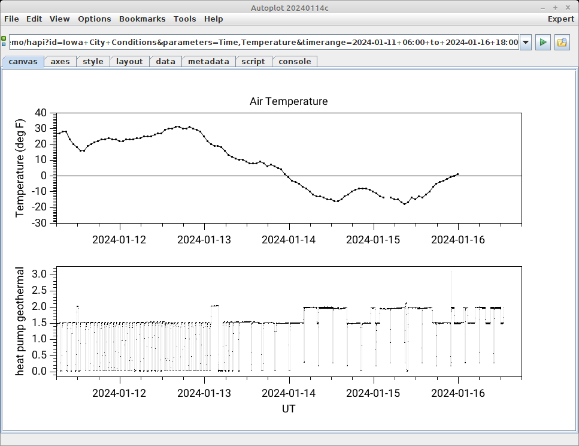Switch to the data tab
Screen dimensions: 579x446
165,61
